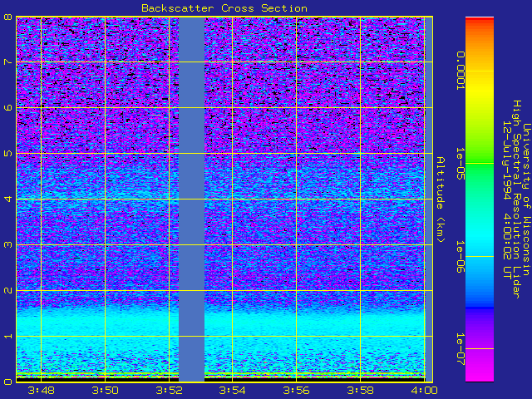The width and height of the screenshot is (532, 399).
Task: Click the "Backscatter Cross Section" plot title
Action: pos(224,8)
